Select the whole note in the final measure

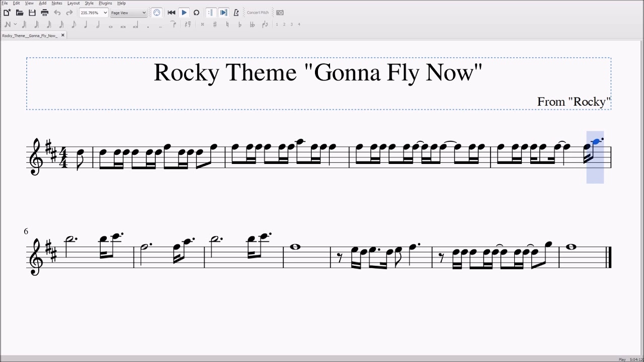571,247
